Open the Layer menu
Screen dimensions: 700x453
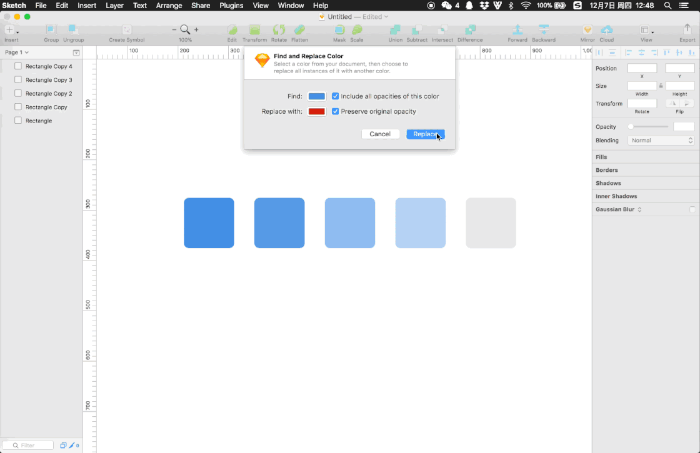click(114, 5)
